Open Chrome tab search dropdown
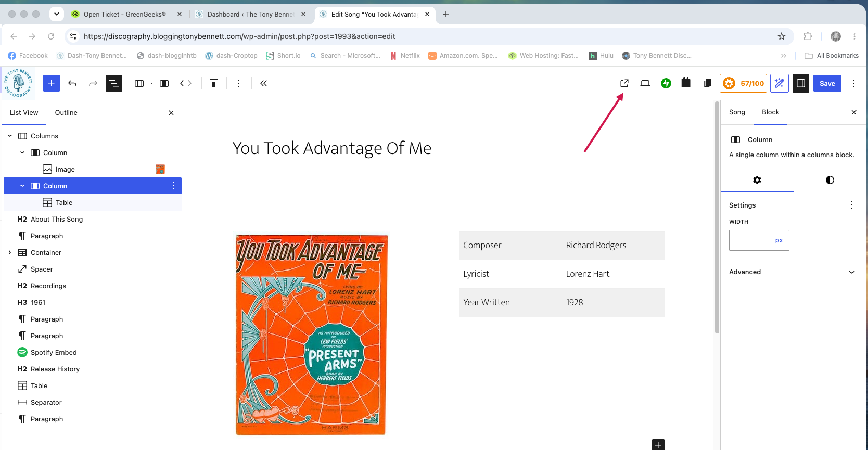The image size is (868, 450). pos(56,14)
